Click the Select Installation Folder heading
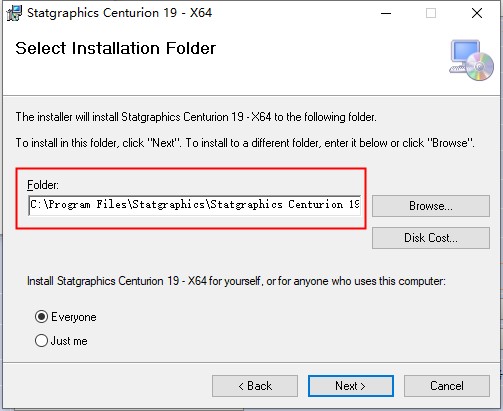 116,48
